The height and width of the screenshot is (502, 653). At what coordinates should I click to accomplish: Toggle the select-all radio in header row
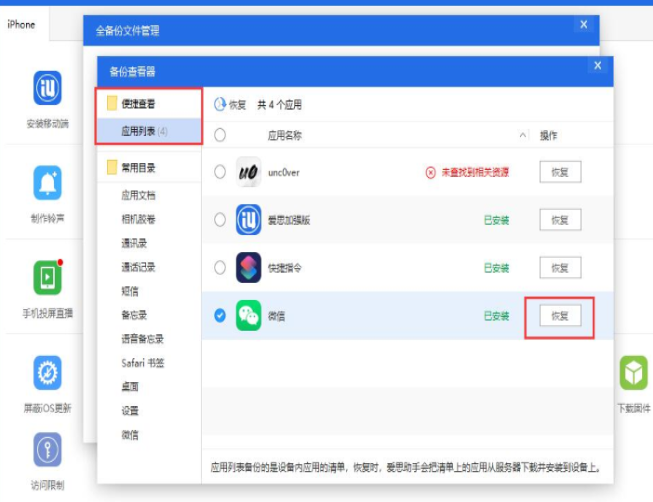coord(220,135)
